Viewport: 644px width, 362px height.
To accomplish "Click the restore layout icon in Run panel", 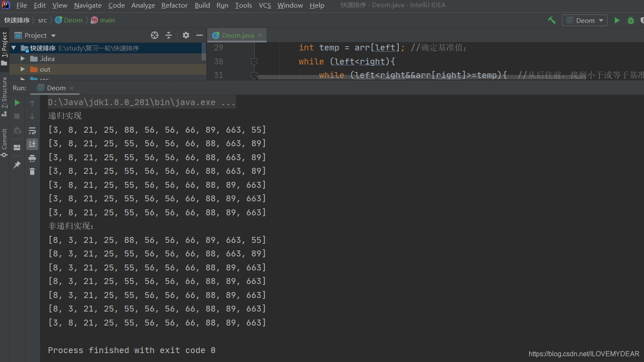I will pyautogui.click(x=17, y=148).
